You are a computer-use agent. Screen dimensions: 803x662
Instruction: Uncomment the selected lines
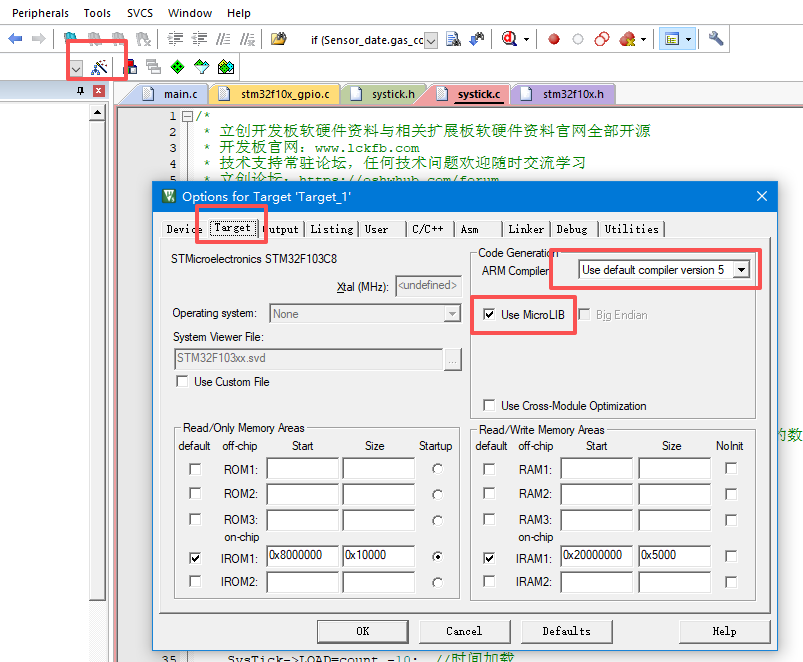click(x=247, y=39)
